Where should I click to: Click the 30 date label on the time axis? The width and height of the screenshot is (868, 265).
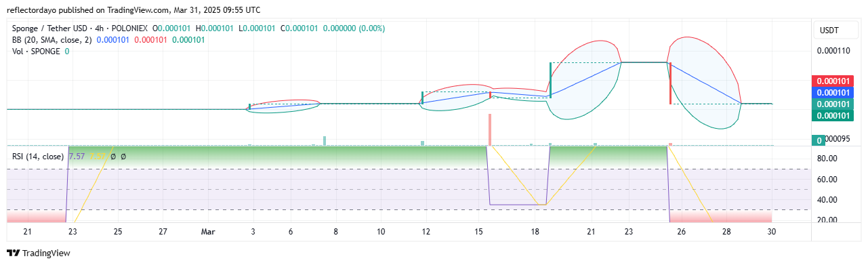tap(772, 232)
